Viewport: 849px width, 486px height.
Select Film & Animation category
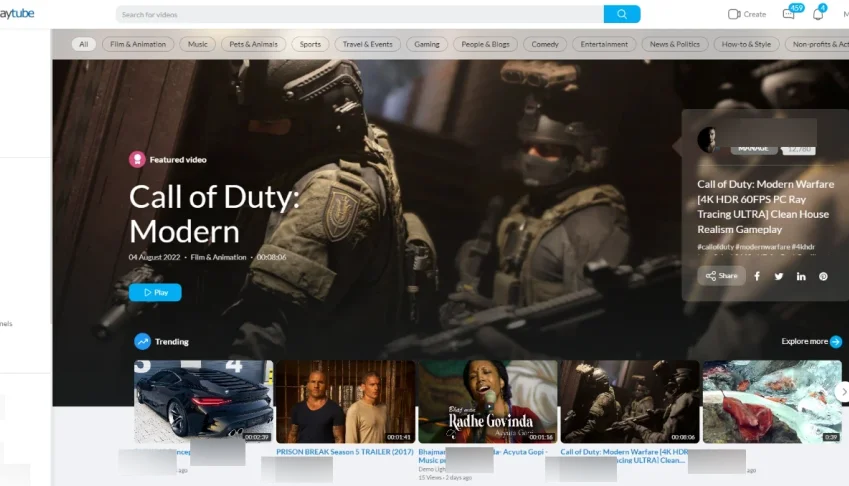(138, 44)
